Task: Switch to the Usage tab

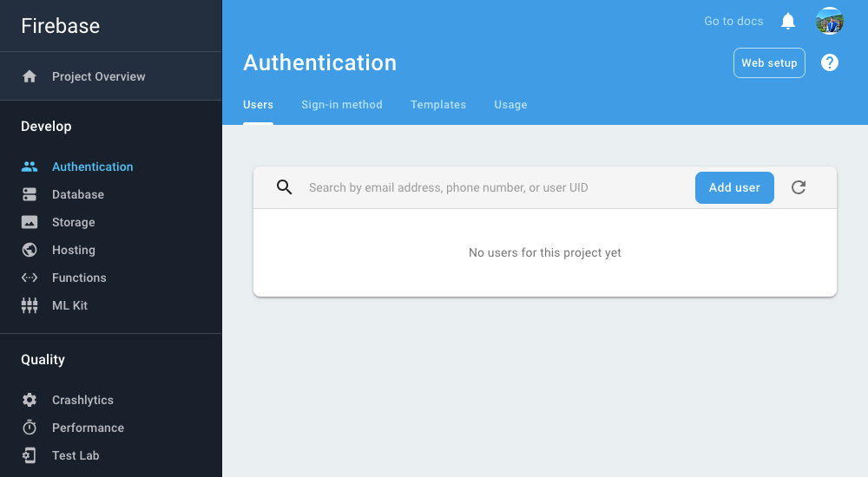Action: pos(510,105)
